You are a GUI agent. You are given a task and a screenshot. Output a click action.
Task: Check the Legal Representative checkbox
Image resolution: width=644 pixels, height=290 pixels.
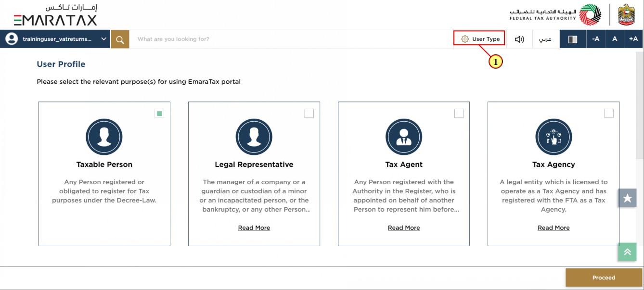[309, 113]
